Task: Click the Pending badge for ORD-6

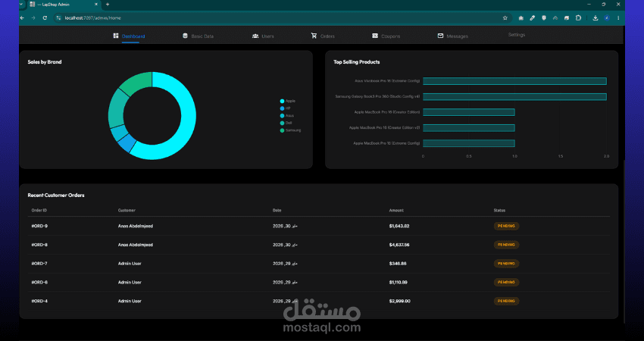Action: [506, 283]
